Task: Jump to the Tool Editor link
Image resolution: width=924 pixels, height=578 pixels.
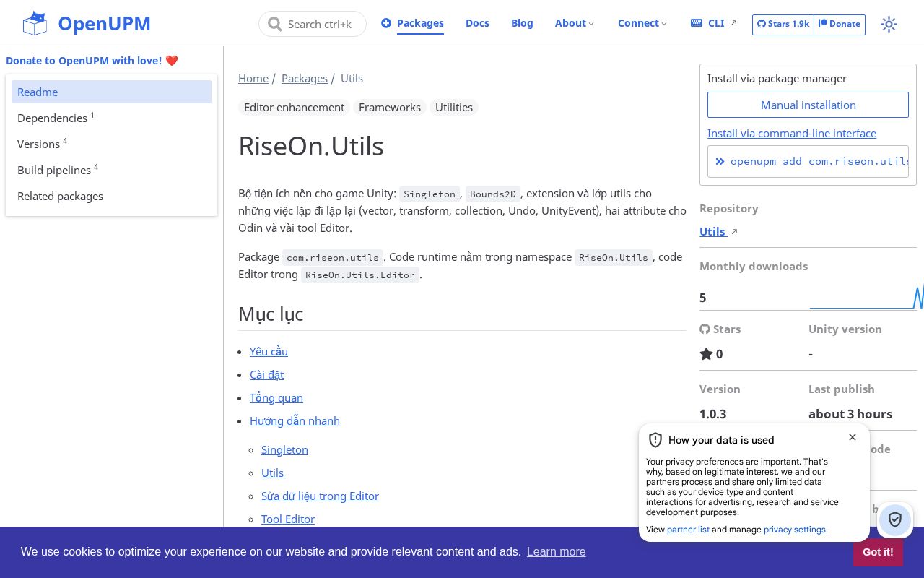Action: [288, 519]
